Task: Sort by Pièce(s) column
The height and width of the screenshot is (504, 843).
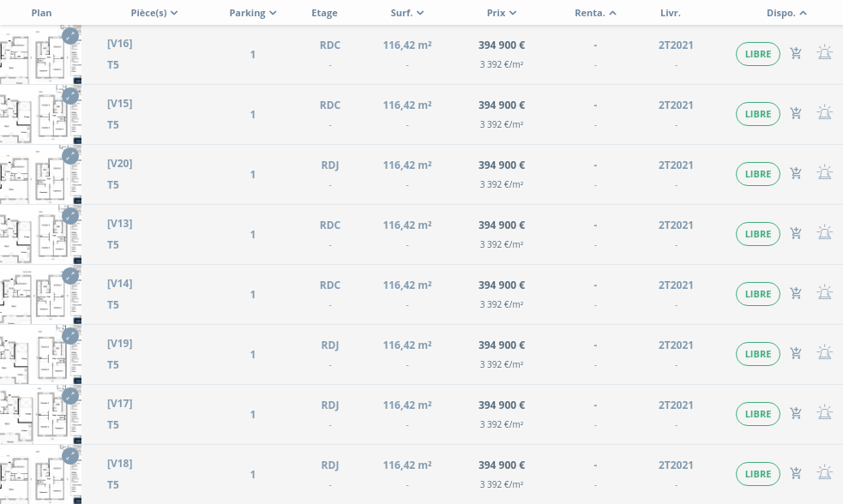Action: [154, 13]
